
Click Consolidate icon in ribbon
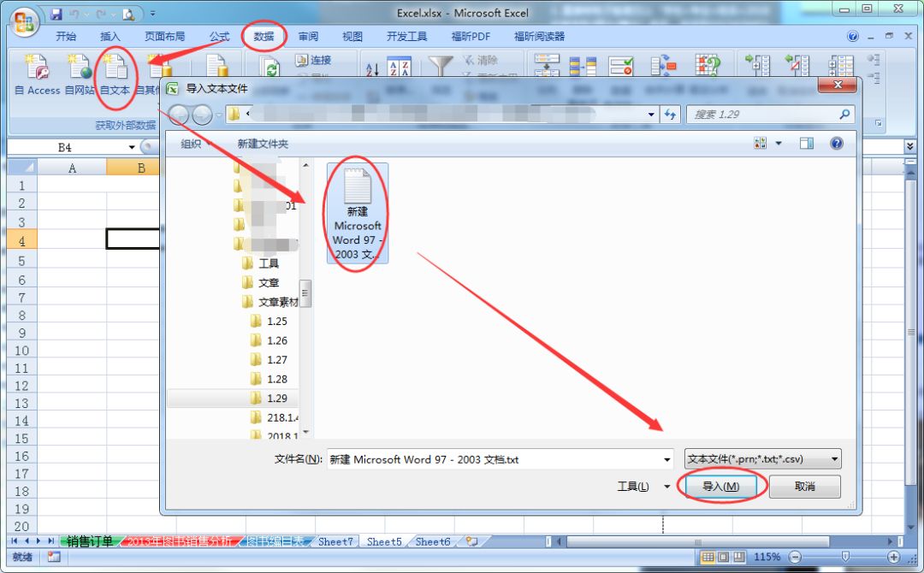(664, 65)
